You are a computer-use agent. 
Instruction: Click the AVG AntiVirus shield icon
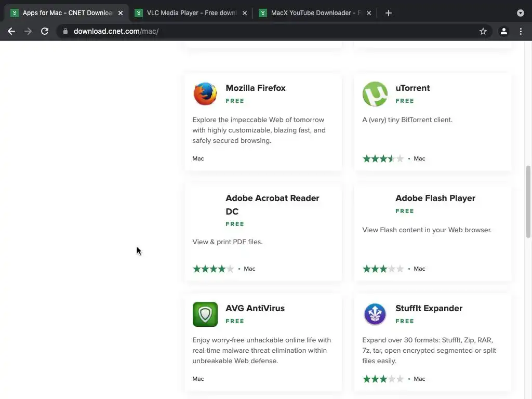click(205, 314)
